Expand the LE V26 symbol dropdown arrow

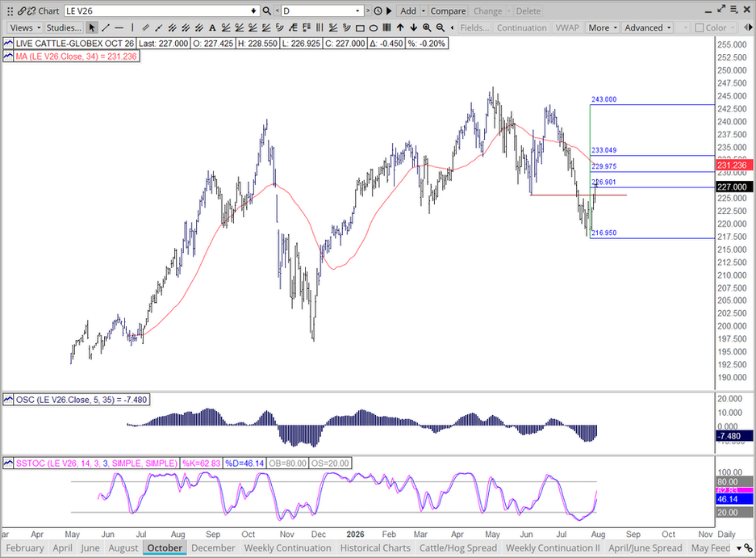pos(254,10)
